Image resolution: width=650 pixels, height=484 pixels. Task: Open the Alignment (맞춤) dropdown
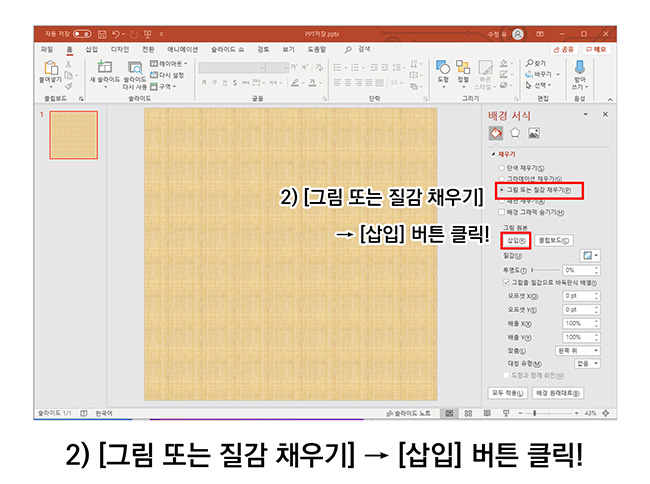[577, 351]
